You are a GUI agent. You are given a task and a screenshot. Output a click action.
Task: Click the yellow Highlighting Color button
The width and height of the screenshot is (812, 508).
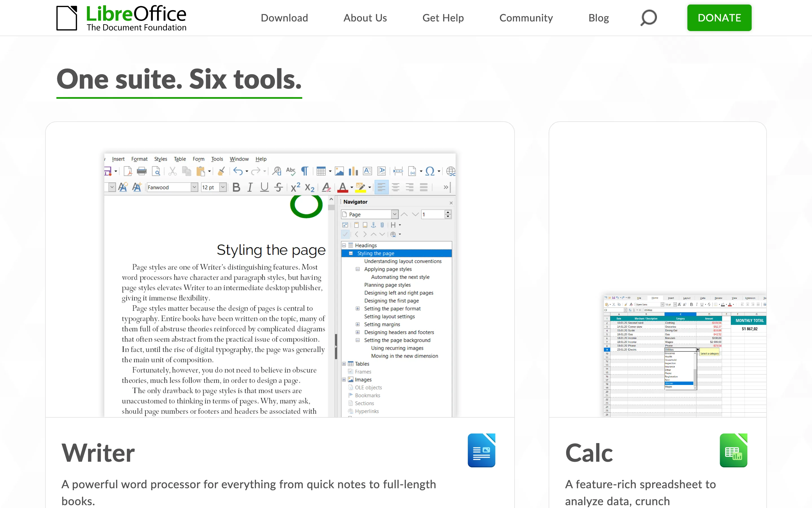[360, 187]
